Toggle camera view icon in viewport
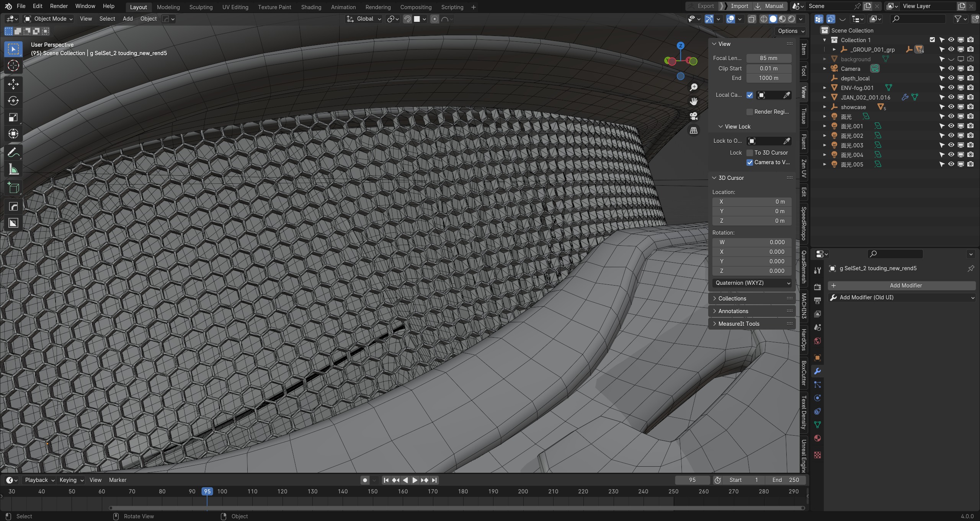The width and height of the screenshot is (980, 521). pos(694,116)
